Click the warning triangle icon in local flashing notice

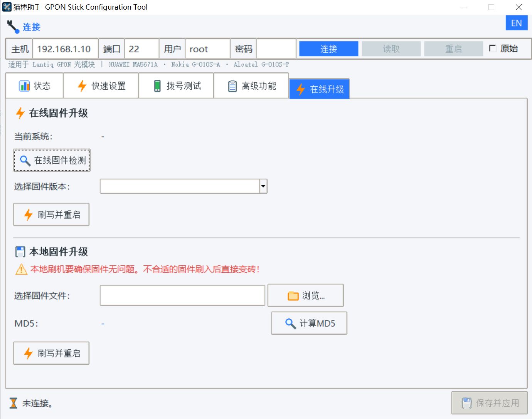pyautogui.click(x=21, y=269)
